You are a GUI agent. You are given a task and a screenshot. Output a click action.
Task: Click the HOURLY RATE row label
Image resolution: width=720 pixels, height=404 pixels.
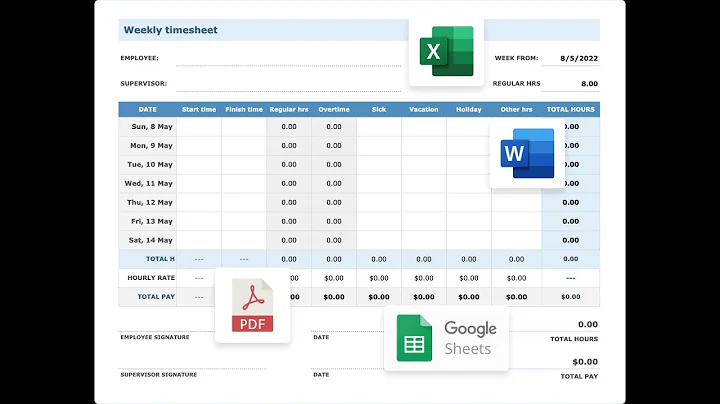coord(151,278)
